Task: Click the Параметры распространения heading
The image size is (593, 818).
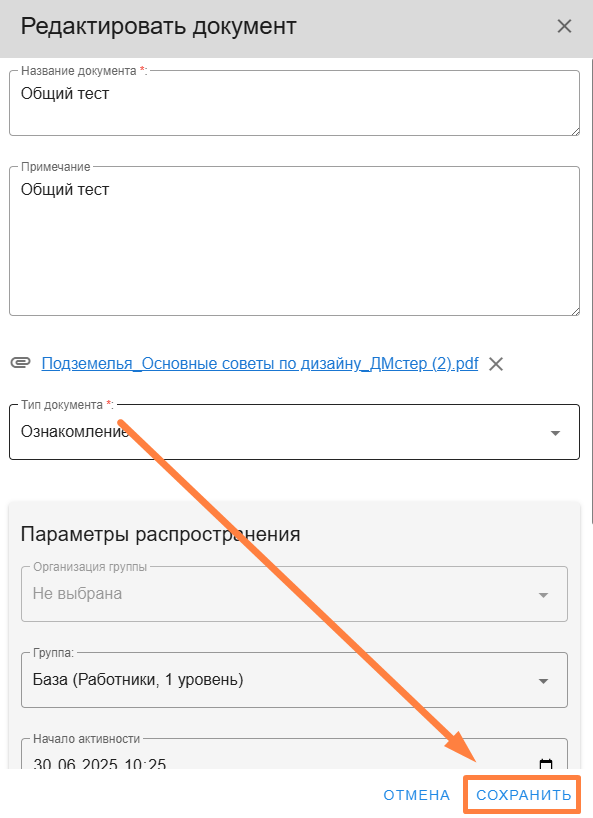Action: coord(160,534)
